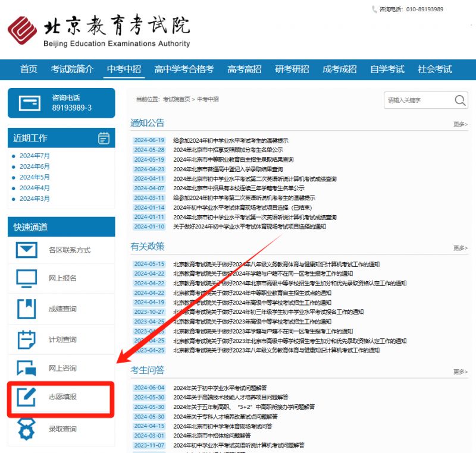Open 成绩查询 quick channel link
Screen dimensions: 476x453
(x=62, y=309)
